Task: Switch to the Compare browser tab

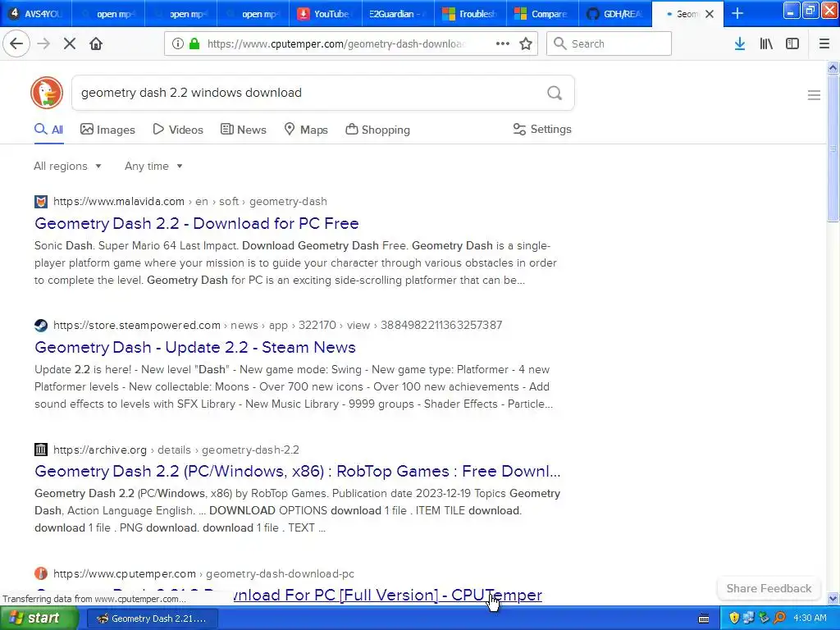Action: click(x=543, y=13)
